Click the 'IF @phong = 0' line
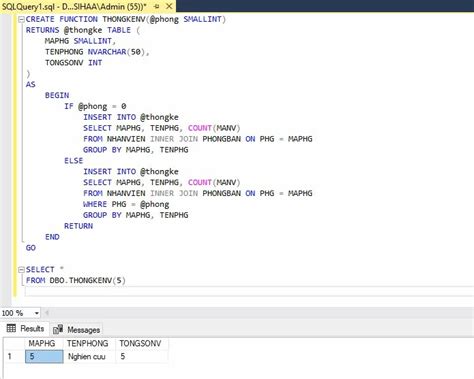This screenshot has height=379, width=474. click(95, 106)
